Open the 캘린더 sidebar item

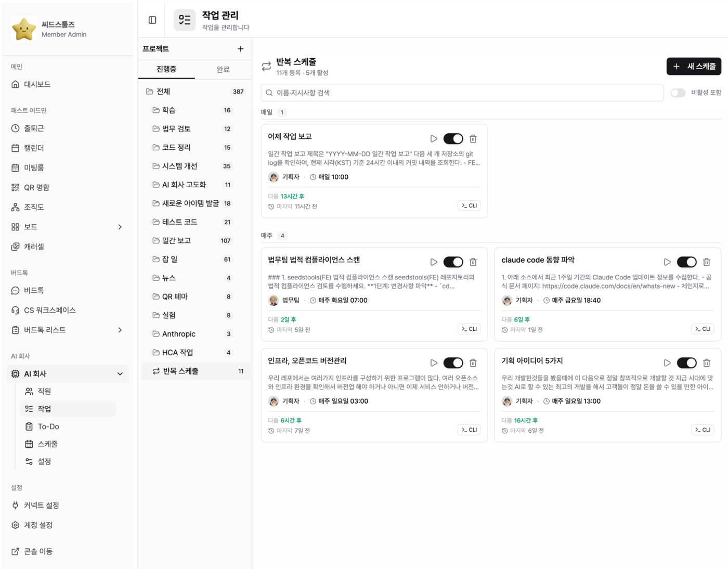(68, 148)
